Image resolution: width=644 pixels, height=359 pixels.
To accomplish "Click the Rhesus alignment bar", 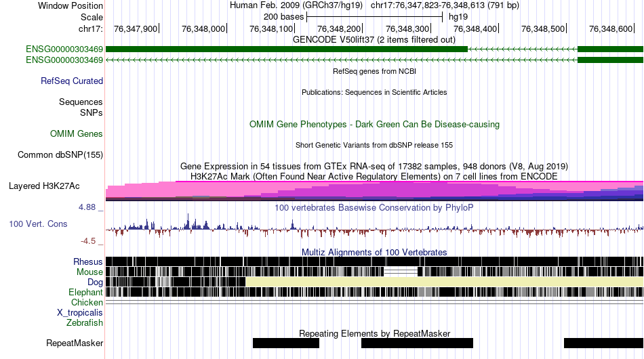I will 374,261.
